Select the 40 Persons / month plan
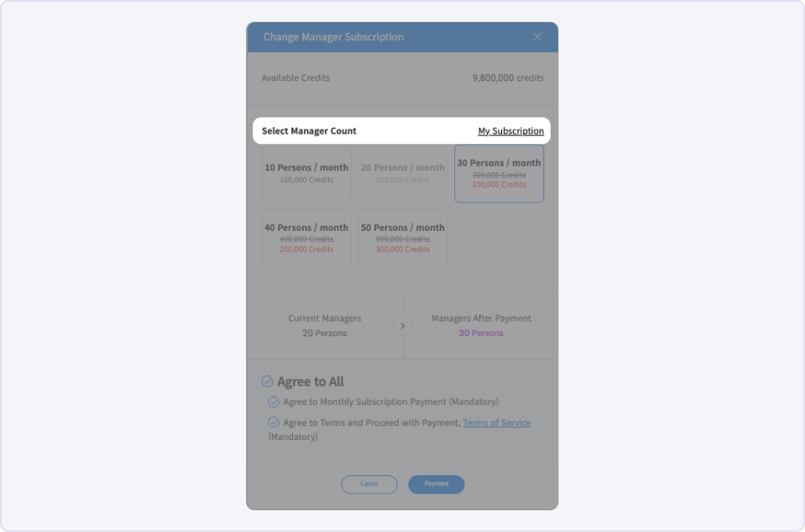Screen dimensions: 805x532 tap(306, 238)
